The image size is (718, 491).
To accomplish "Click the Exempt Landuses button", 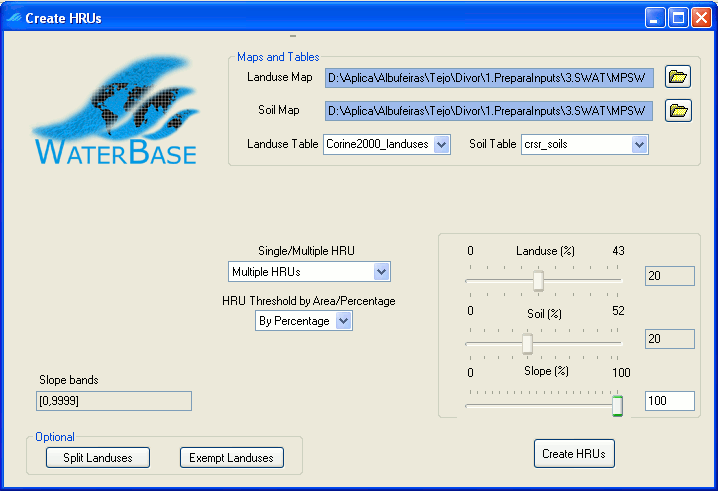I will click(x=231, y=457).
